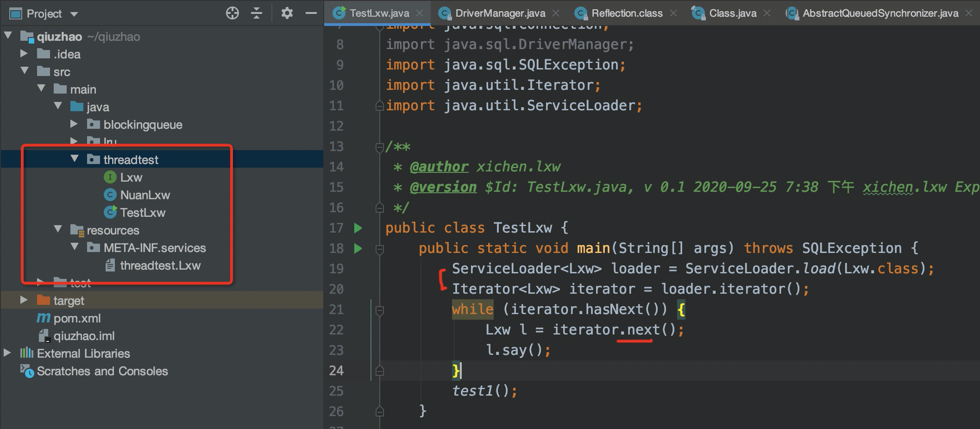Collapse the main folder
The image size is (980, 429).
[x=41, y=88]
